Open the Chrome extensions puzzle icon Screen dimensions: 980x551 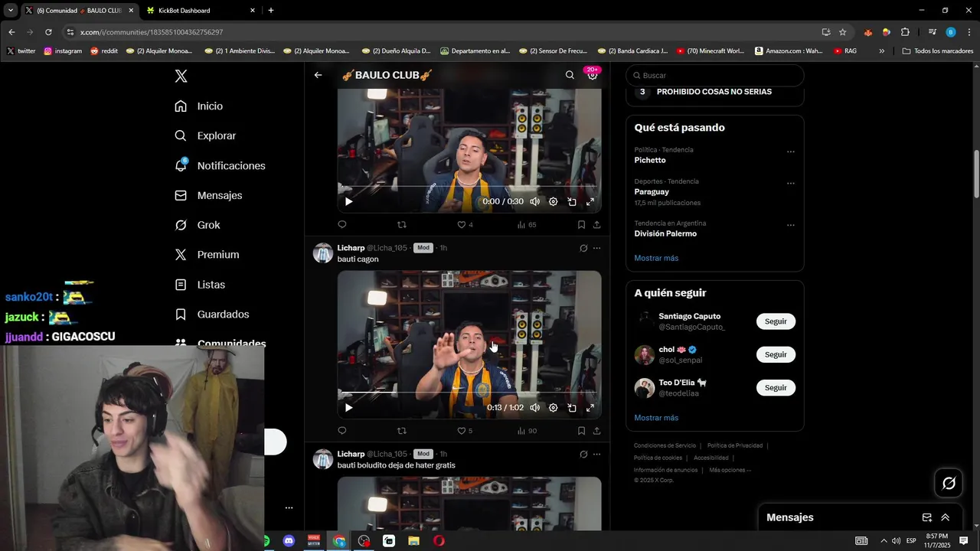click(x=905, y=32)
